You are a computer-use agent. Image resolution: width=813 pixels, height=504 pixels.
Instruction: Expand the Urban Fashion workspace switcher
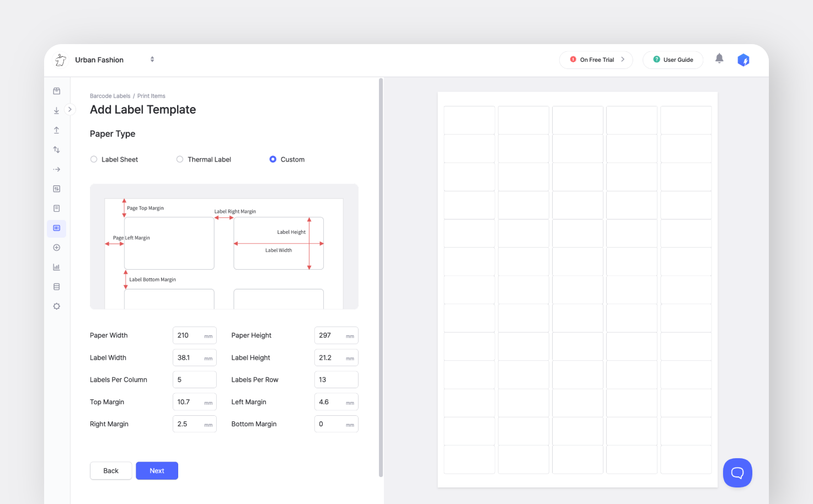[152, 60]
